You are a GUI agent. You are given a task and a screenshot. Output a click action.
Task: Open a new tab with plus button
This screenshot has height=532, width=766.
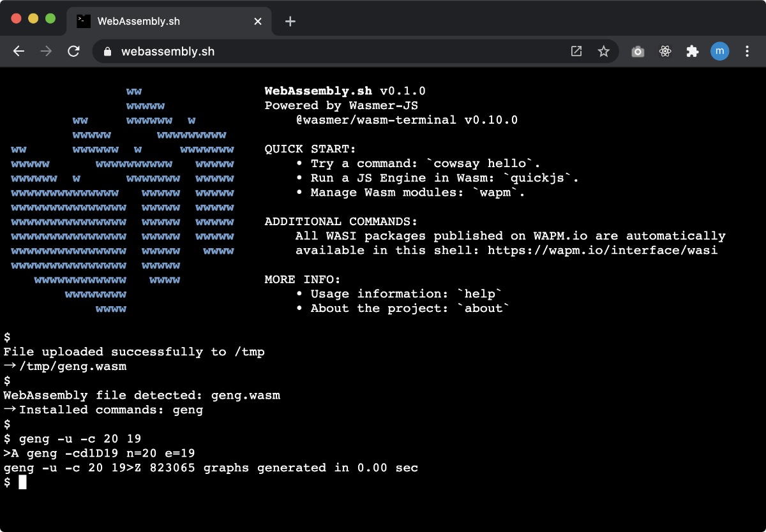click(x=290, y=21)
